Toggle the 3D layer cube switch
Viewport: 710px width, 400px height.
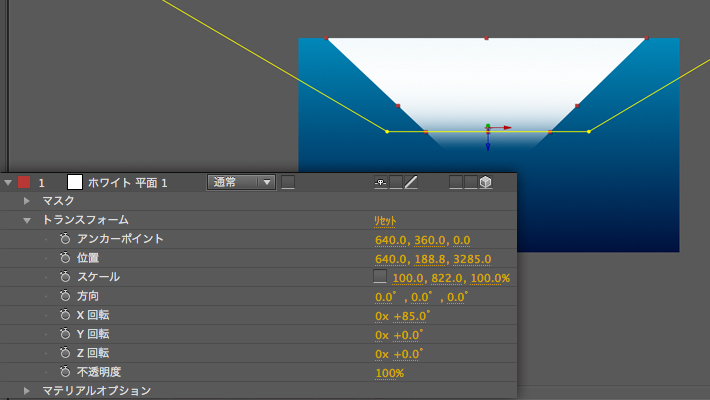coord(485,182)
